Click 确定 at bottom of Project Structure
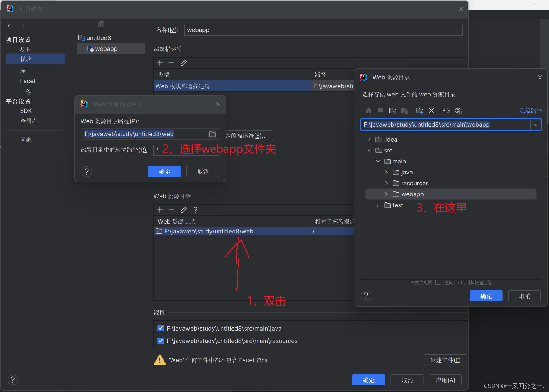The width and height of the screenshot is (549, 392). click(368, 380)
